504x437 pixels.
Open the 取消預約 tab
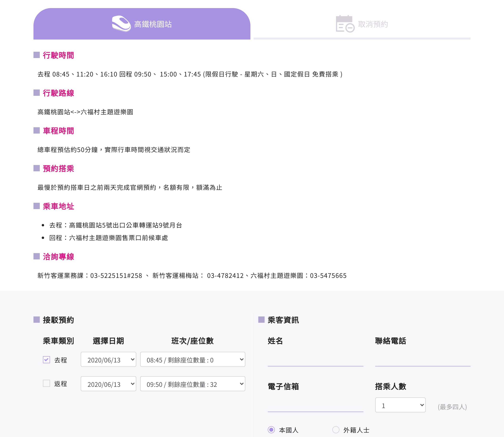[x=372, y=24]
